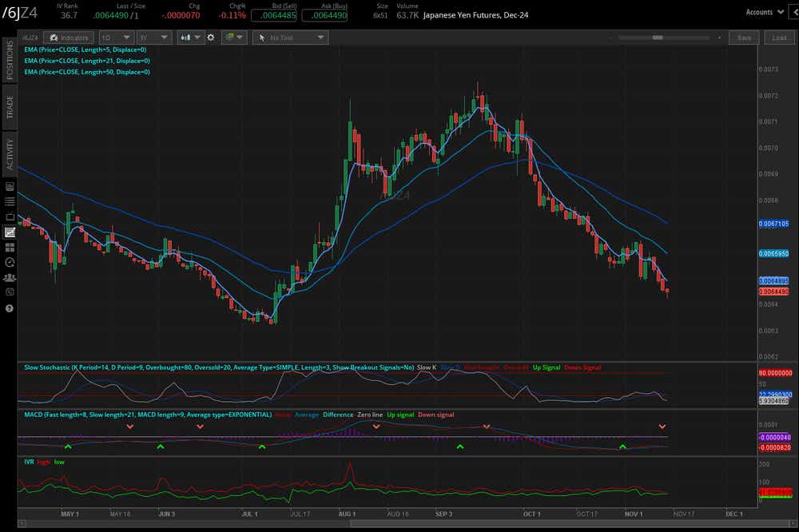Viewport: 799px width, 532px height.
Task: Open the watchlist grid icon in sidebar
Action: tap(10, 246)
